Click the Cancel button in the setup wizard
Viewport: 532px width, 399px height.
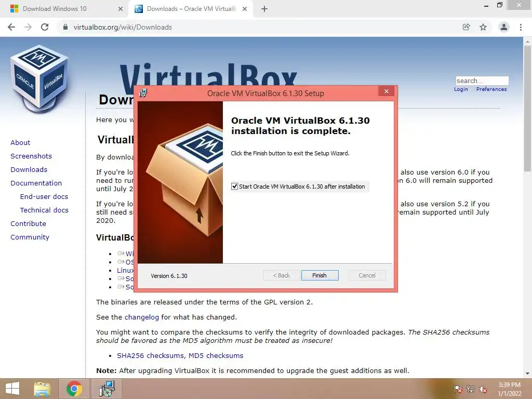pyautogui.click(x=367, y=275)
